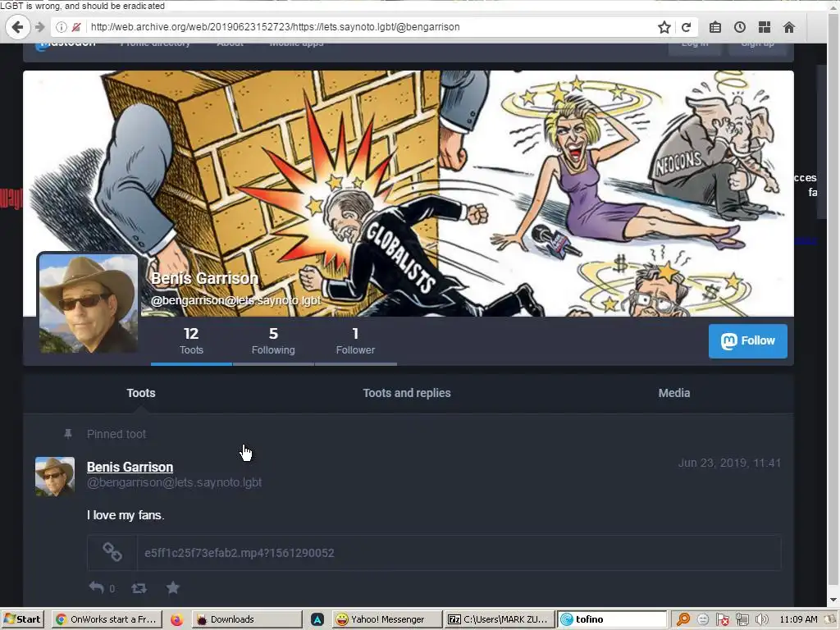840x630 pixels.
Task: Click the blocked content slash icon
Action: tap(76, 27)
